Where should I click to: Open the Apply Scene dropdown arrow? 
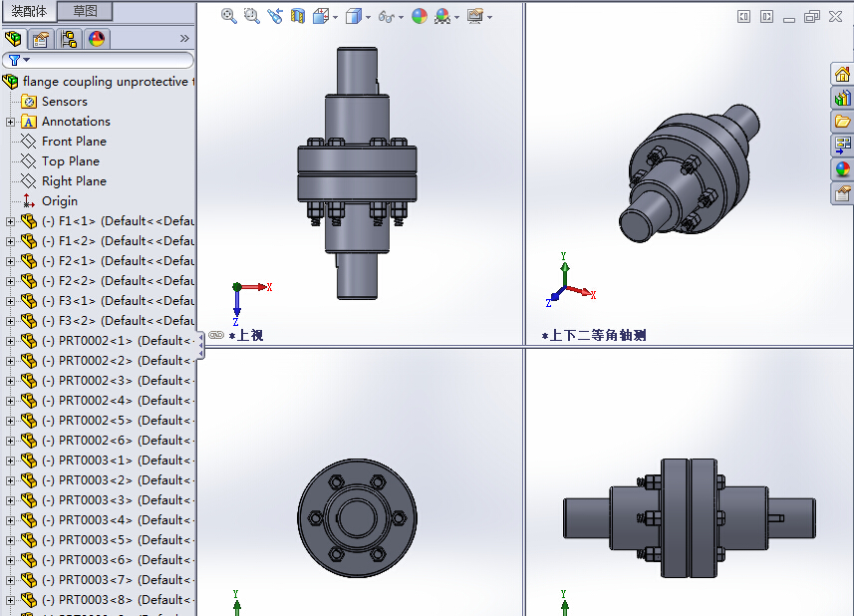(456, 17)
